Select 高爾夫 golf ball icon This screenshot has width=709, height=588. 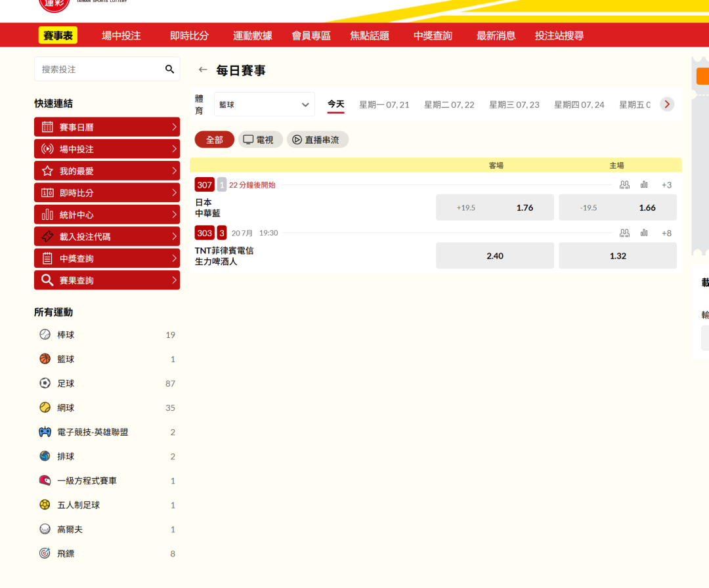pos(45,529)
